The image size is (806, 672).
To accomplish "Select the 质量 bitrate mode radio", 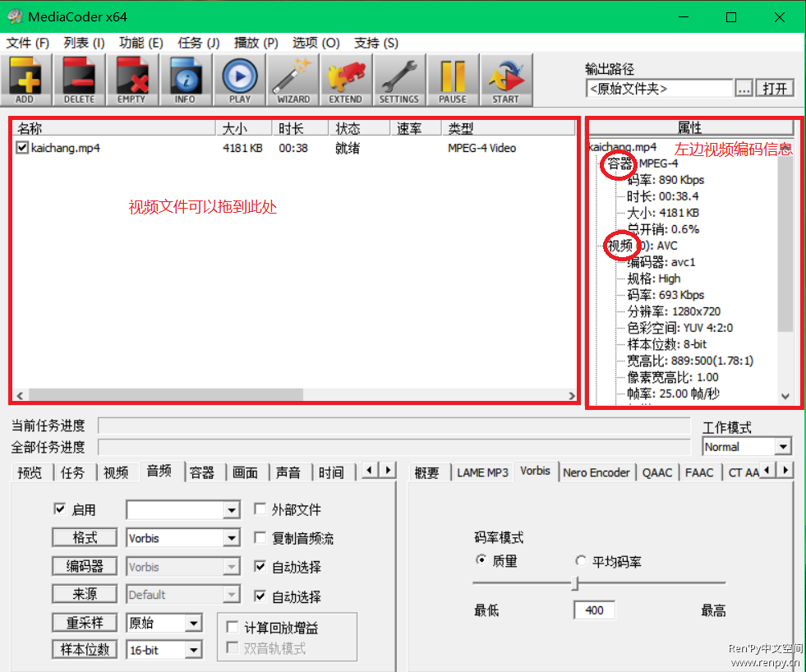I will tap(481, 560).
